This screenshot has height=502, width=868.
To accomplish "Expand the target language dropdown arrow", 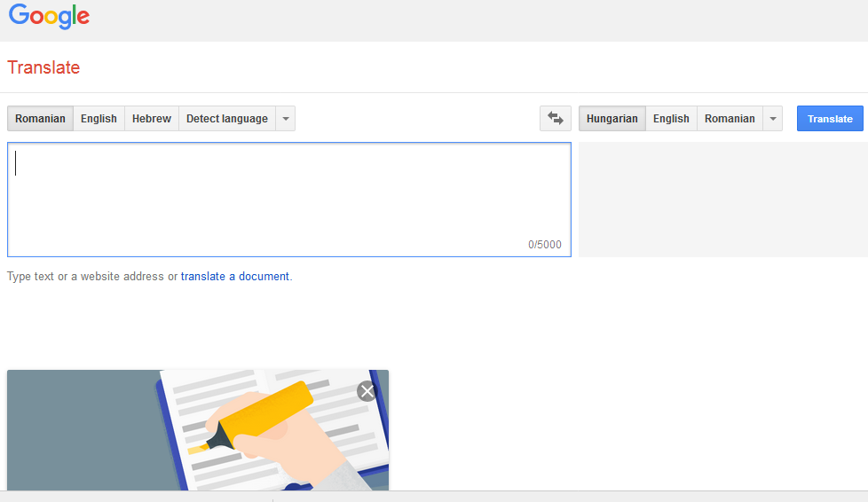I will pos(772,119).
